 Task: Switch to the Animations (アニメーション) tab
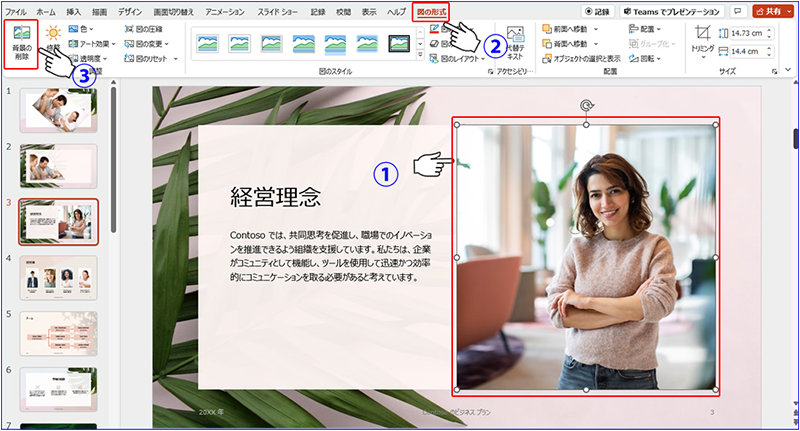225,11
